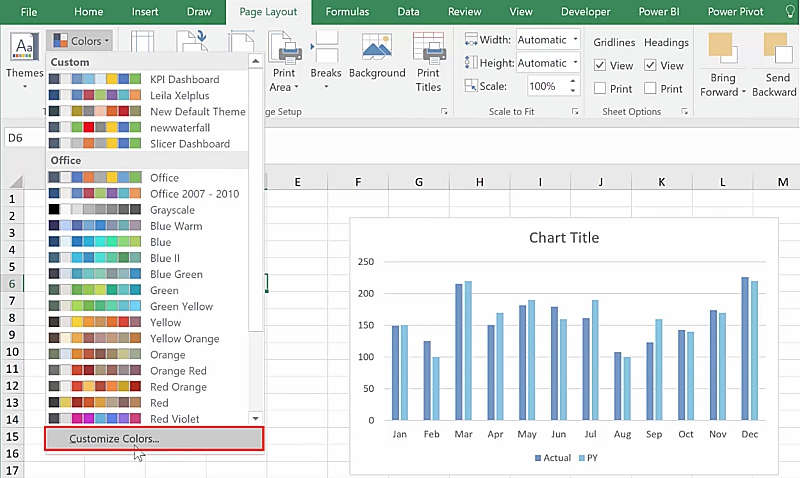Open Page Setup dialog launcher

pos(444,112)
